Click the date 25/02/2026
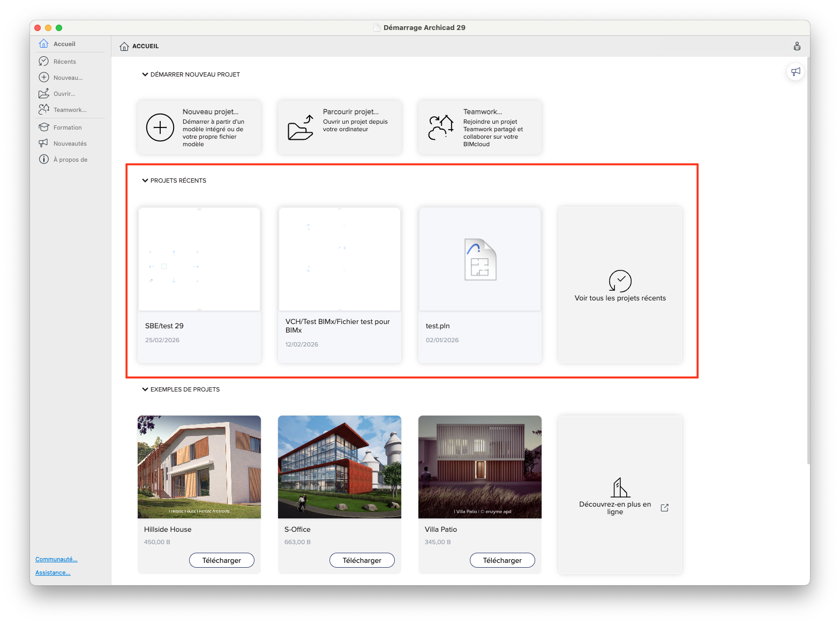Image resolution: width=840 pixels, height=625 pixels. click(162, 340)
